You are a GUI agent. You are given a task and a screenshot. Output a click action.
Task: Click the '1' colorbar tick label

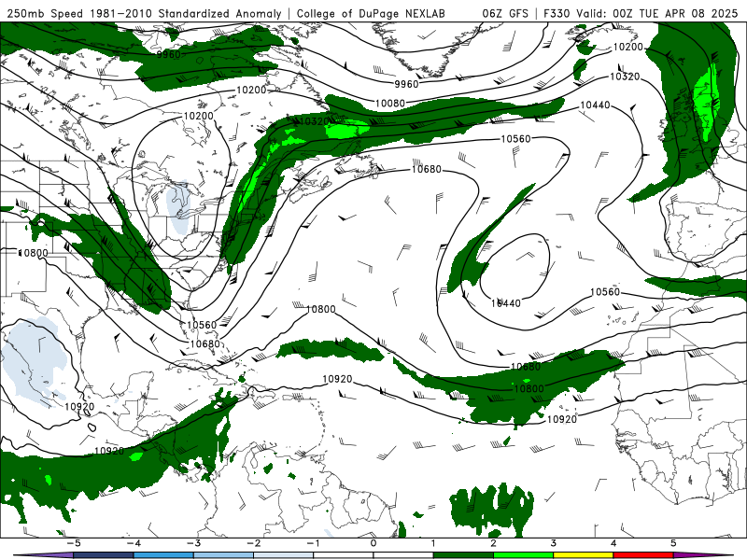click(x=433, y=543)
